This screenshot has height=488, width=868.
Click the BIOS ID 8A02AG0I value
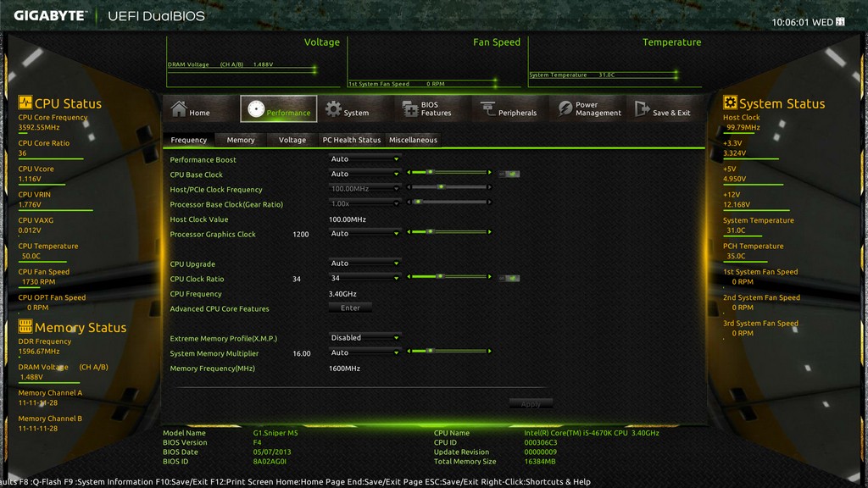coord(270,461)
